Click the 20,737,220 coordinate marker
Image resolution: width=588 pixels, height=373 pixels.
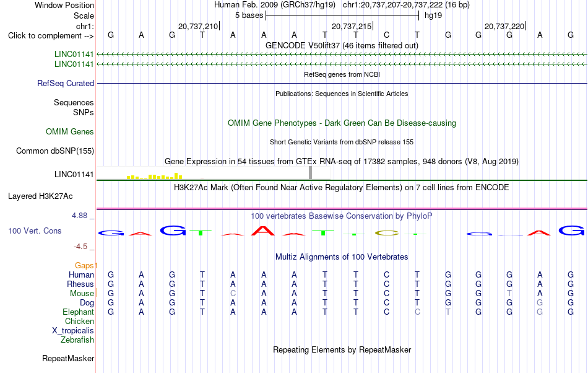point(504,26)
